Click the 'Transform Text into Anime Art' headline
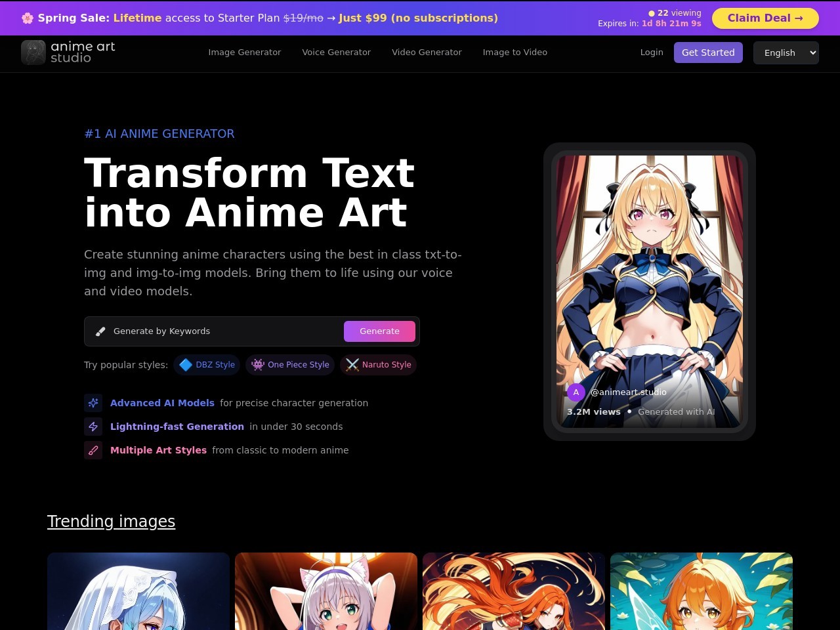 [x=249, y=193]
